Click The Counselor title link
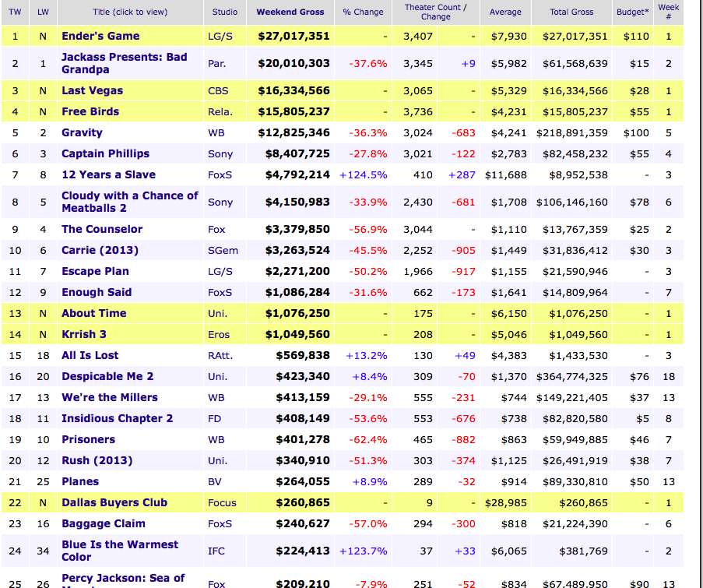Screen dimensions: 703x588 [x=102, y=229]
